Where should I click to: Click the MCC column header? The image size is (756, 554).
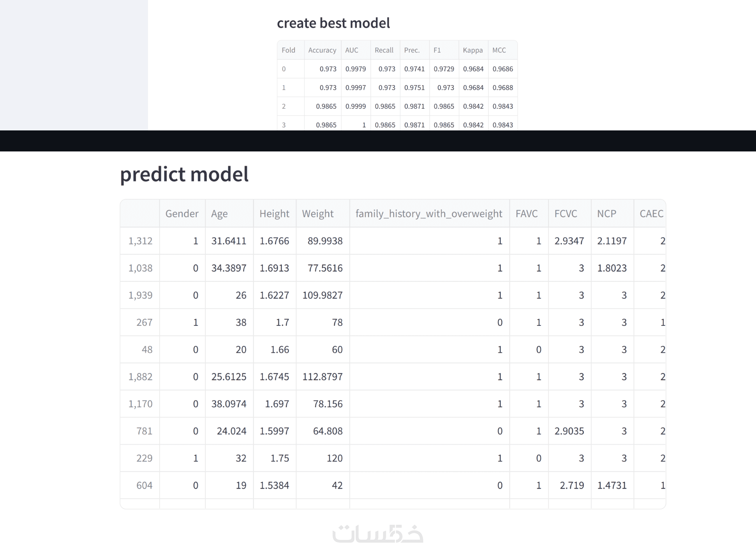[x=499, y=50]
